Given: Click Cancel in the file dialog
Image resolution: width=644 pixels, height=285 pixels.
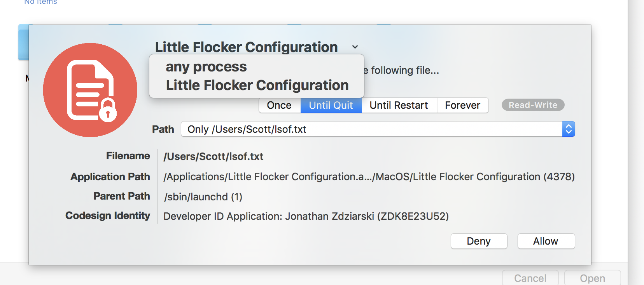Looking at the screenshot, I should pyautogui.click(x=530, y=278).
